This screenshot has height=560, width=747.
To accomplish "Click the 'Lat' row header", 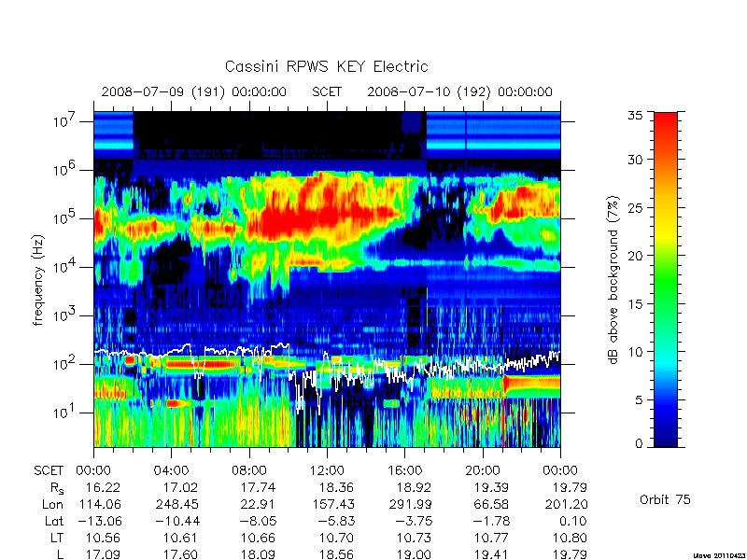I will (54, 522).
